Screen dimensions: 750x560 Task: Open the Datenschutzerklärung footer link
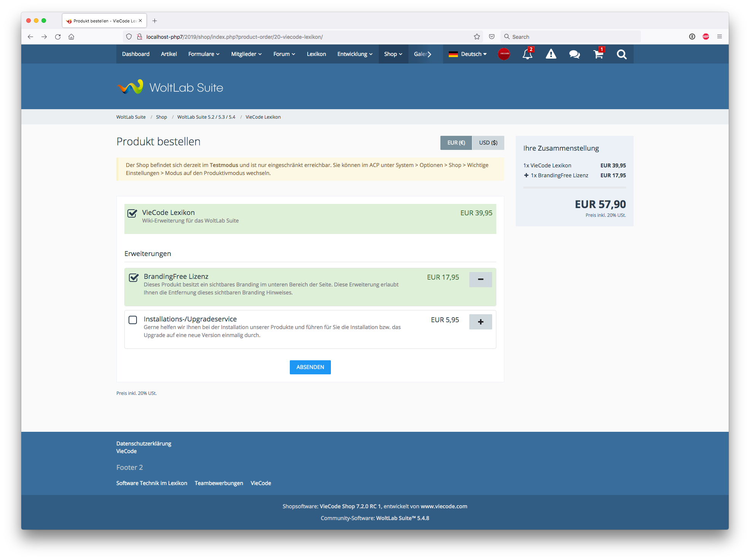tap(144, 444)
